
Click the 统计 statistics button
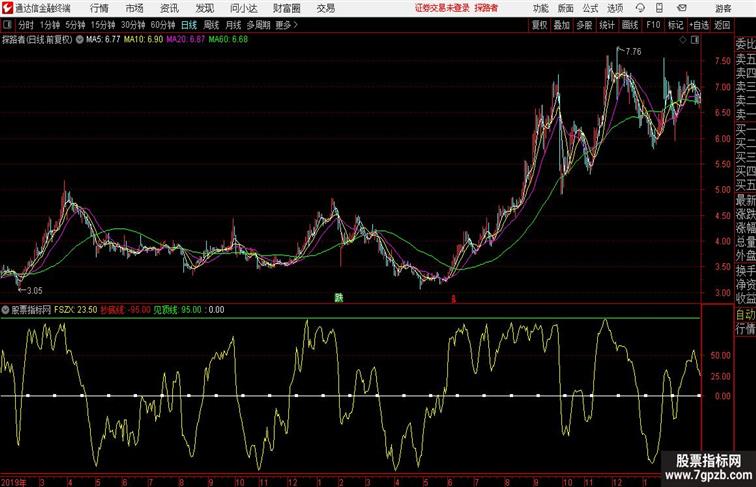point(607,25)
